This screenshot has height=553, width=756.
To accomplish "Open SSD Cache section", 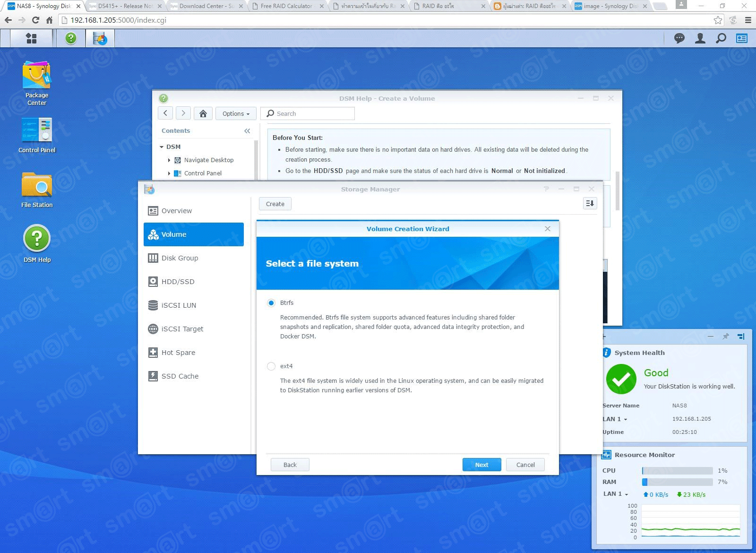I will point(194,376).
